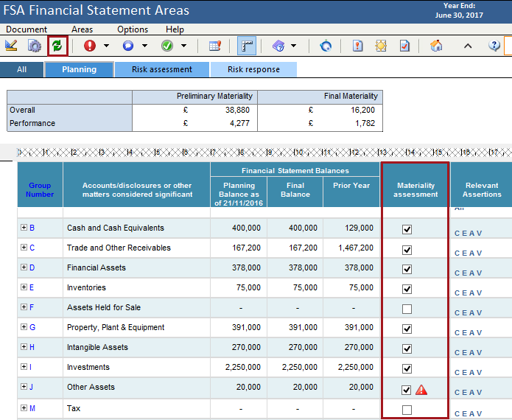The image size is (512, 420).
Task: Expand group B Cash and Cash Equivalents row
Action: click(24, 228)
